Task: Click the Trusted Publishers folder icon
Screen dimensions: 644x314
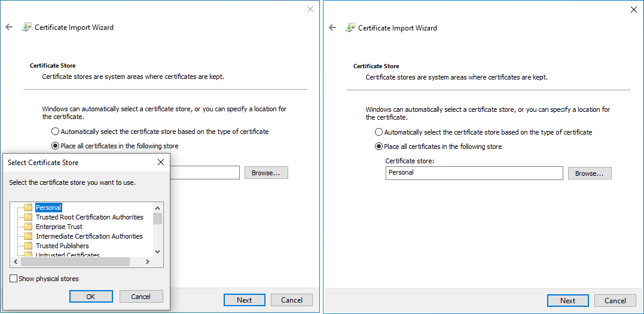Action: (x=28, y=246)
